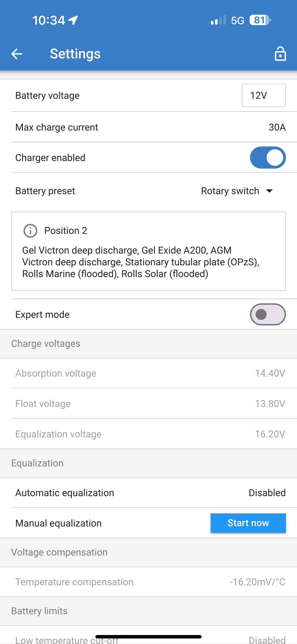Tap the Temperature compensation row
This screenshot has width=297, height=644.
pyautogui.click(x=148, y=582)
